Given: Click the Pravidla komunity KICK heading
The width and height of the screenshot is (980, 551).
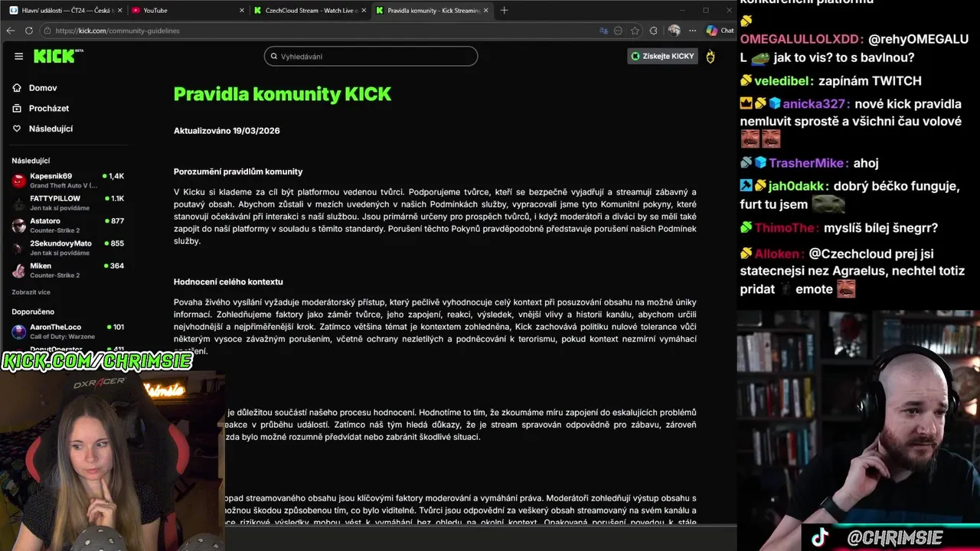Looking at the screenshot, I should [x=282, y=94].
